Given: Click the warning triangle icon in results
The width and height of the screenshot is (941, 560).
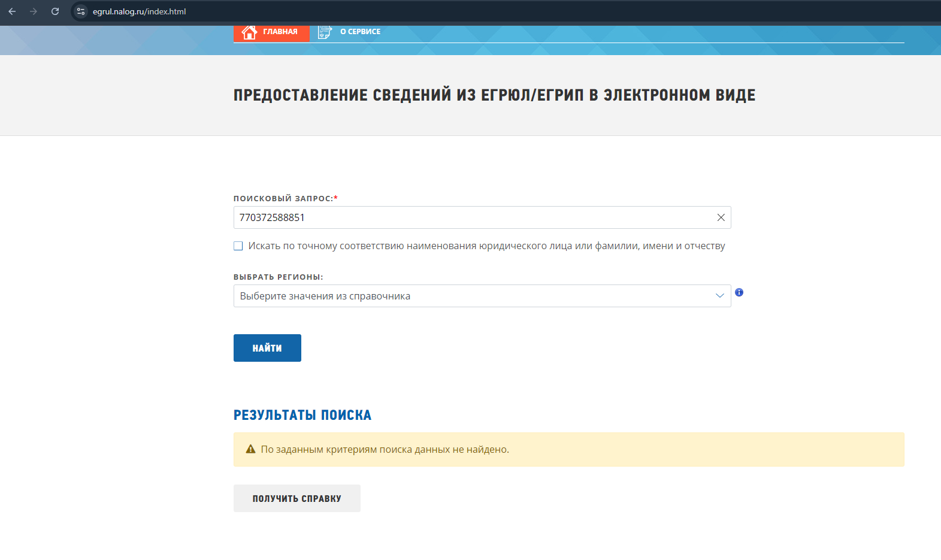Looking at the screenshot, I should pyautogui.click(x=251, y=449).
